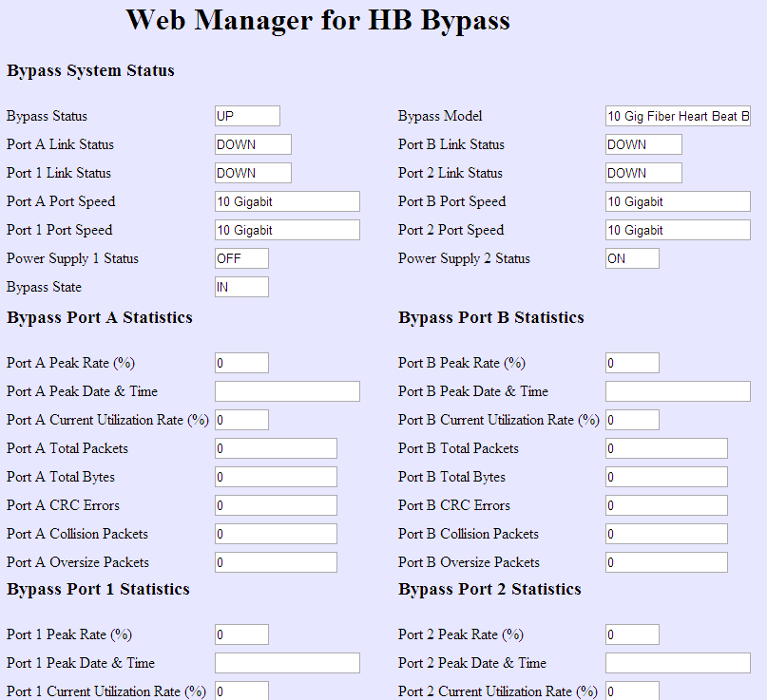
Task: Focus Port 1 Current Utilization Rate field
Action: (241, 691)
